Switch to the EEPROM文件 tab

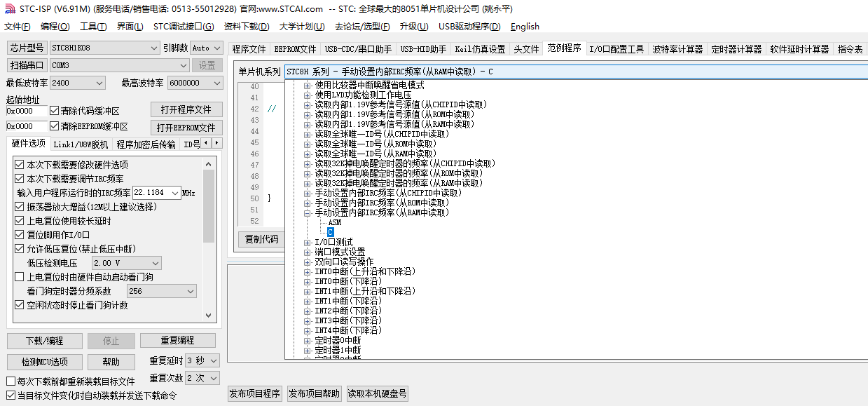point(296,49)
